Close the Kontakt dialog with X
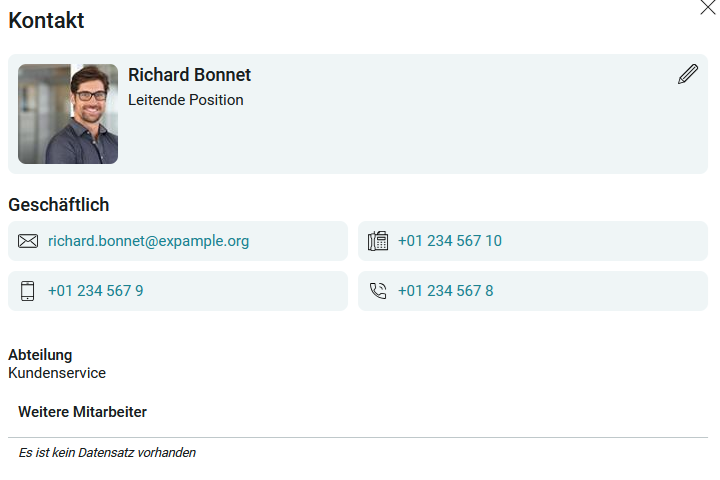Screen dimensions: 720x480 pyautogui.click(x=708, y=7)
